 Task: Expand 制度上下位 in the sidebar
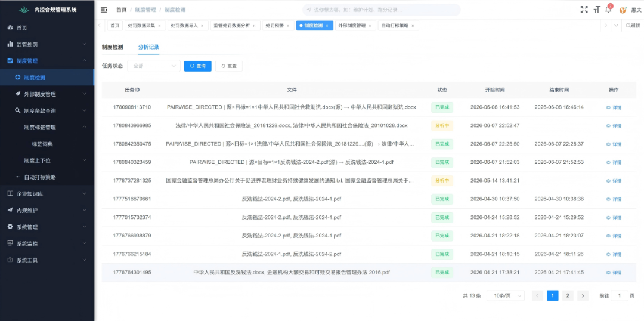(x=47, y=160)
